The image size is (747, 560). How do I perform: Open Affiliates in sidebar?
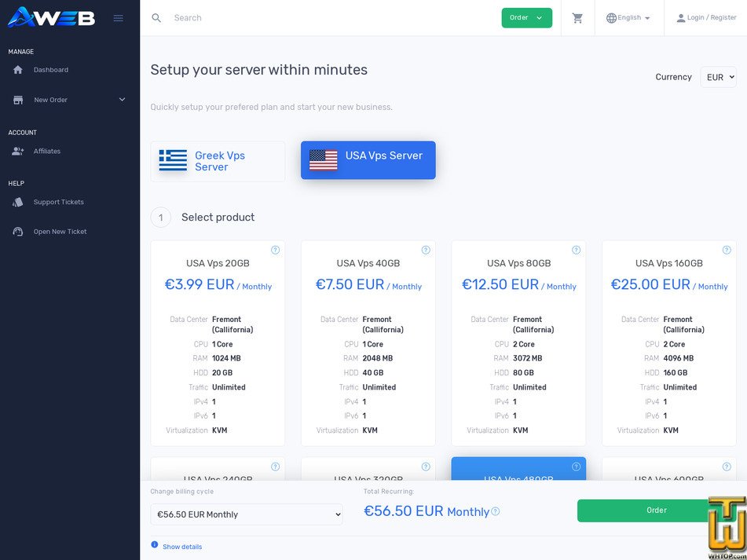click(46, 152)
